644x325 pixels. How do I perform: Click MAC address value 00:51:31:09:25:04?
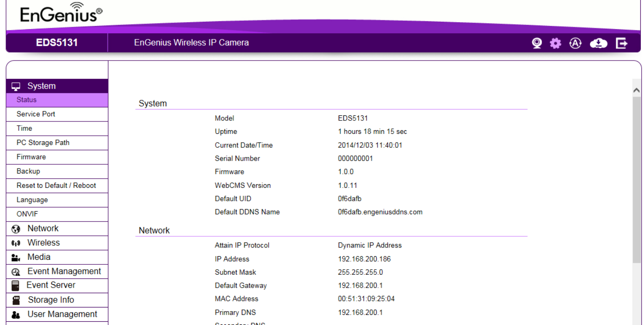(x=366, y=299)
